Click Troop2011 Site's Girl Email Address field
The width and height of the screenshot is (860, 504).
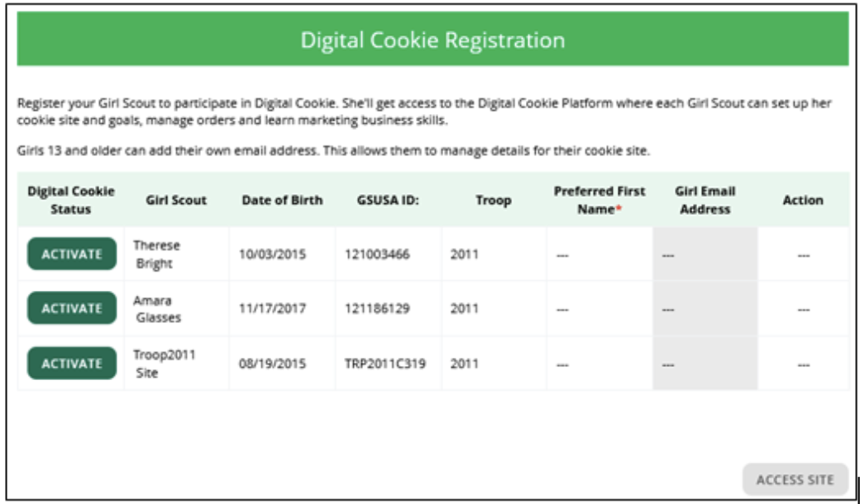point(705,364)
